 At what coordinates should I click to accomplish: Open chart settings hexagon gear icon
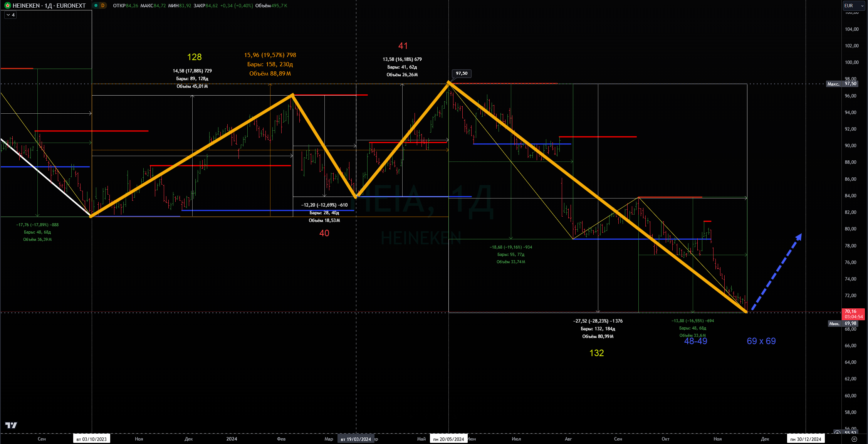854,439
